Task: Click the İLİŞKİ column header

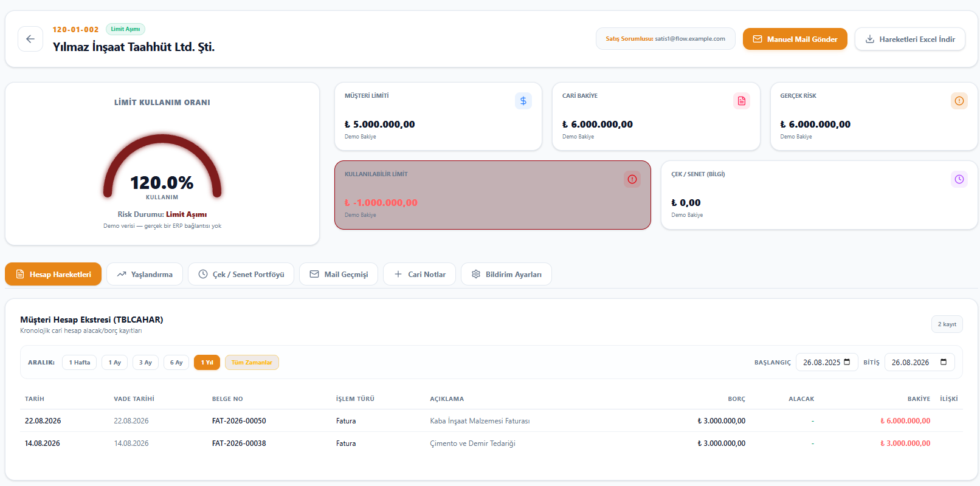Action: pyautogui.click(x=949, y=399)
